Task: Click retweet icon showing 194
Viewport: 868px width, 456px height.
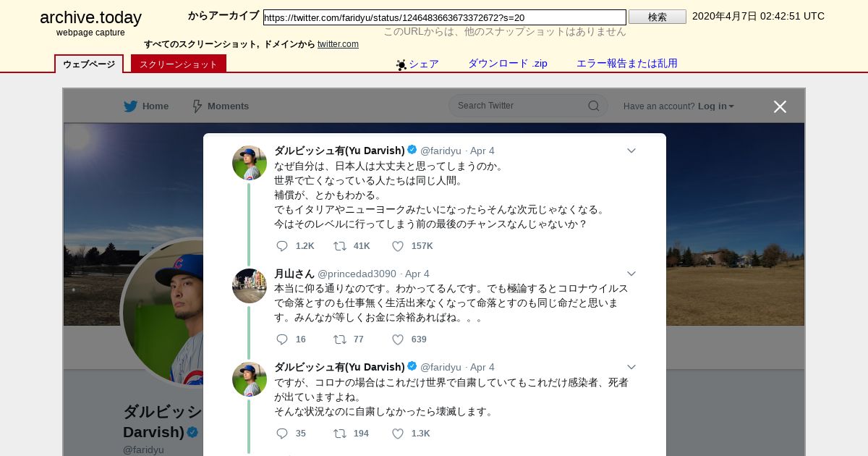Action: (x=339, y=434)
